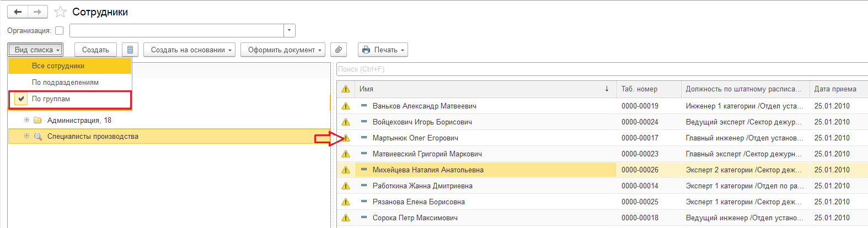
Task: Open the Печать print menu button
Action: 383,50
